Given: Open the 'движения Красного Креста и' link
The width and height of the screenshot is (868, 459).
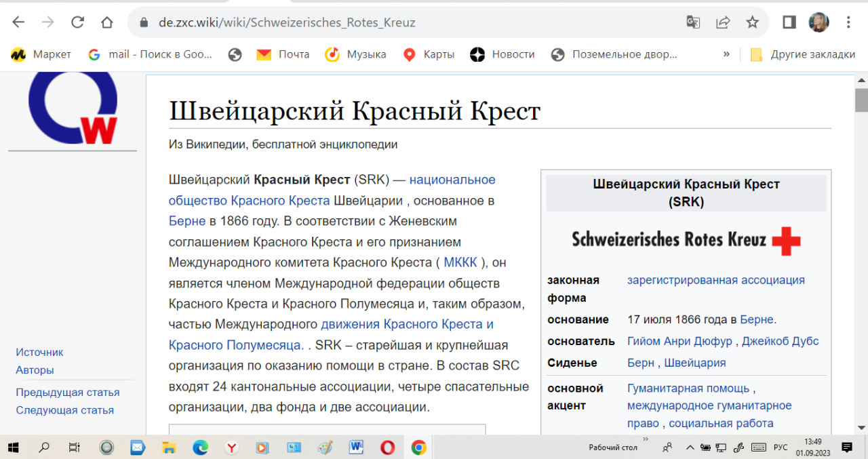Looking at the screenshot, I should (407, 324).
